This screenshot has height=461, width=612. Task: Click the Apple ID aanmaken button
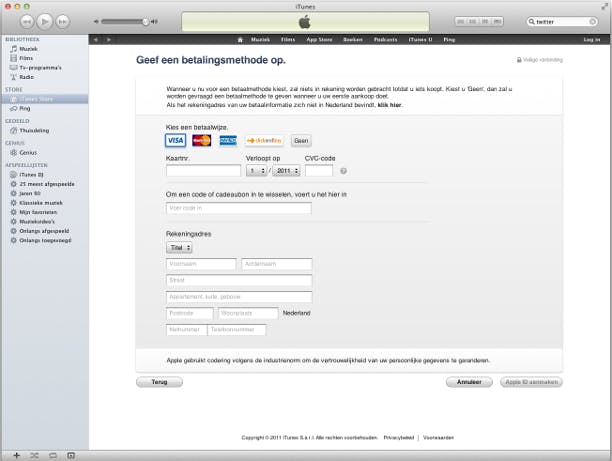pyautogui.click(x=531, y=382)
